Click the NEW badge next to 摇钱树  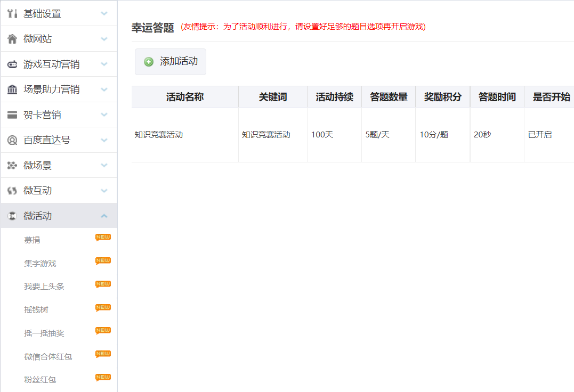tap(103, 307)
